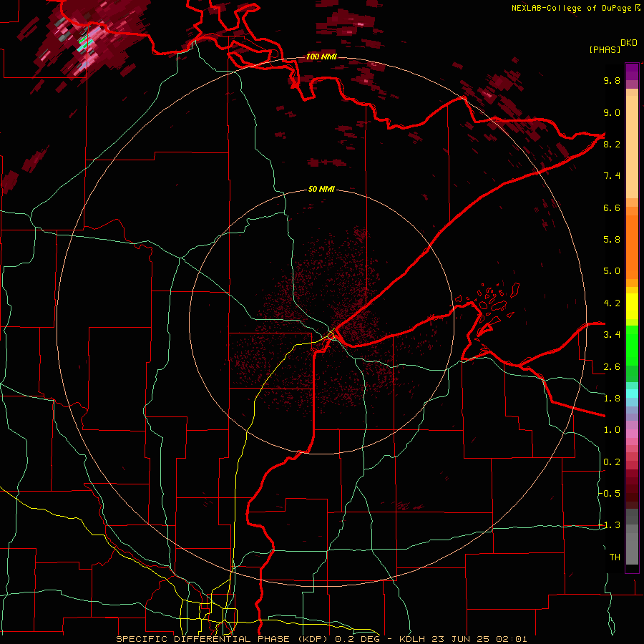Click the DKD [PHAS] units label
Image resolution: width=644 pixels, height=644 pixels.
(x=613, y=47)
